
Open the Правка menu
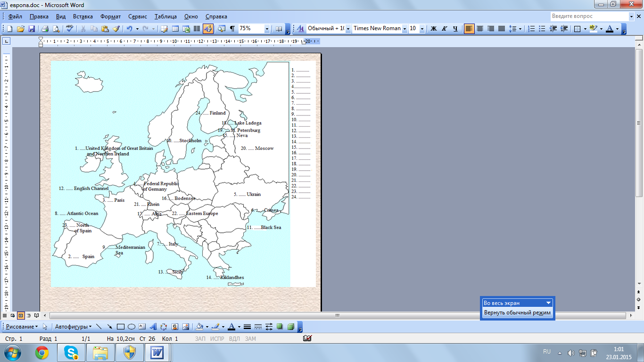[39, 16]
